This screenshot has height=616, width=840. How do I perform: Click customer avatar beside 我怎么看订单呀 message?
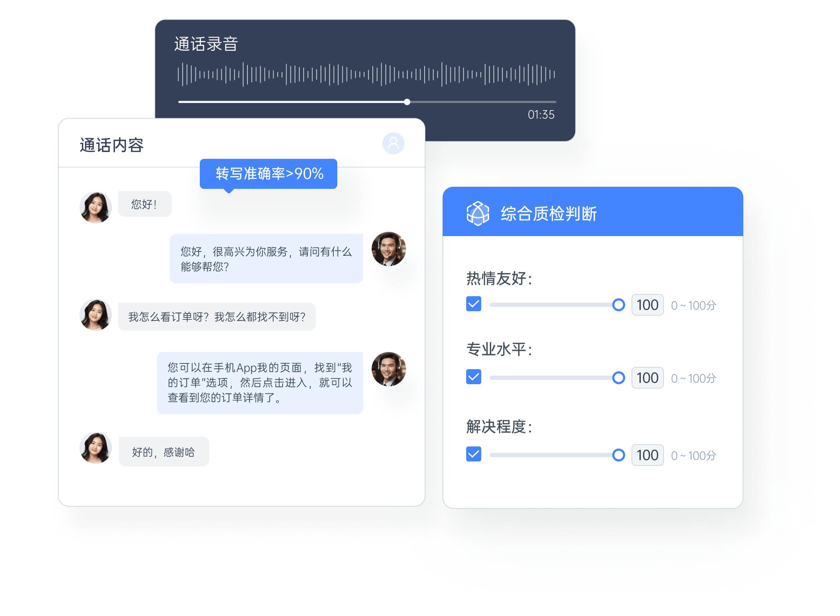tap(96, 314)
